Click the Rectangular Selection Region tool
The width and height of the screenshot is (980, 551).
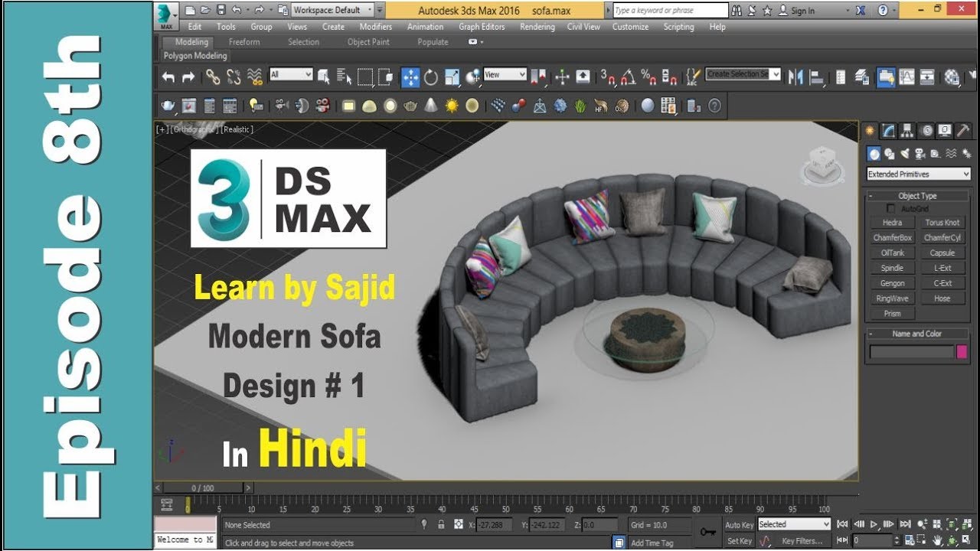(365, 77)
